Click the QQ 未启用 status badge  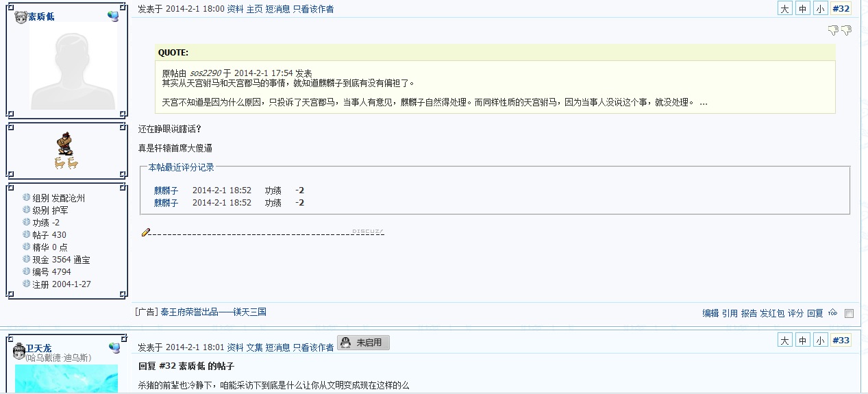tap(364, 343)
